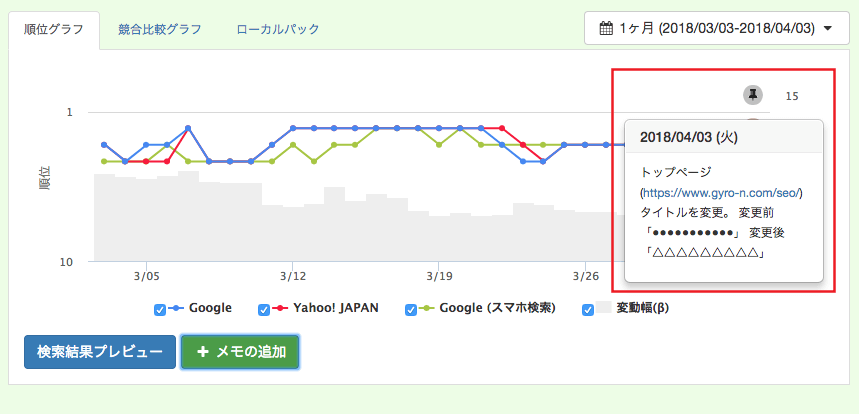Toggle the Yahoo! JAPAN checkbox
The height and width of the screenshot is (415, 859).
tap(264, 309)
